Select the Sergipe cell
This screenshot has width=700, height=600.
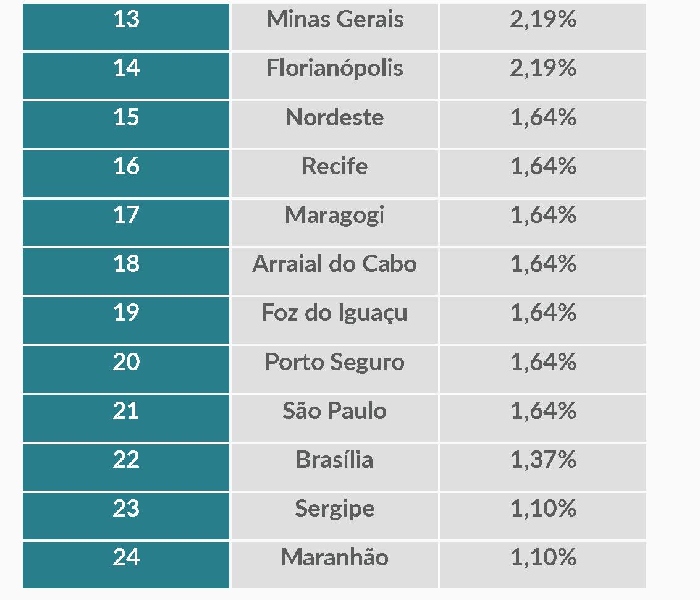334,516
